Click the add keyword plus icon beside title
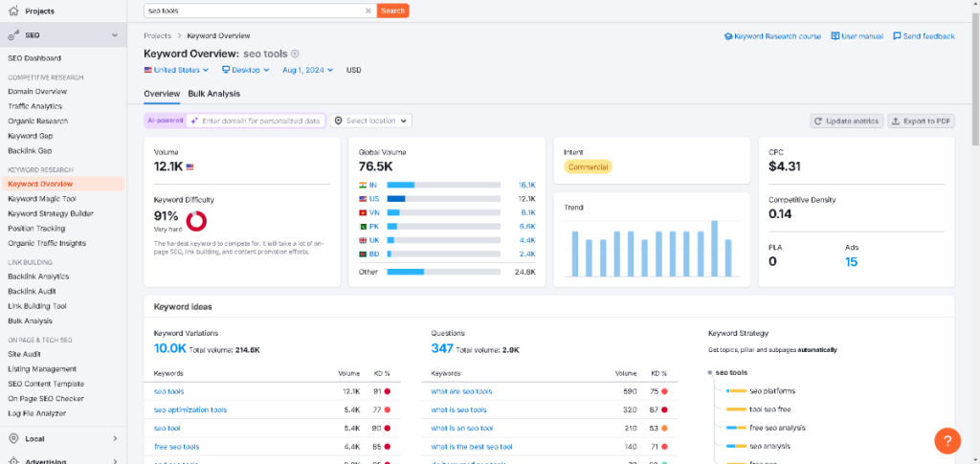Viewport: 980px width, 464px height. 295,54
